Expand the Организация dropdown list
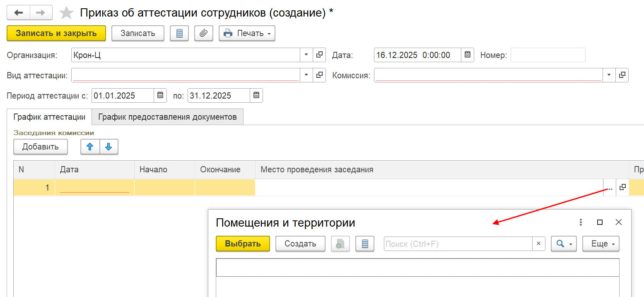This screenshot has width=644, height=297. point(306,55)
